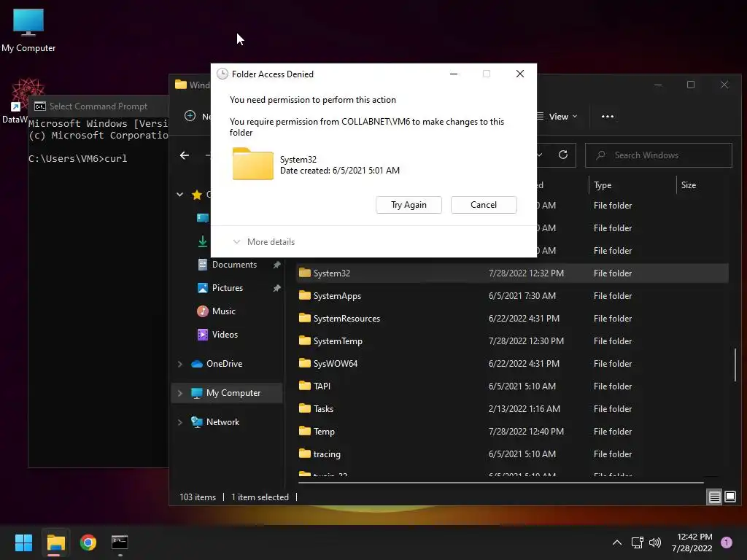Select the SystemResources folder

(x=347, y=319)
